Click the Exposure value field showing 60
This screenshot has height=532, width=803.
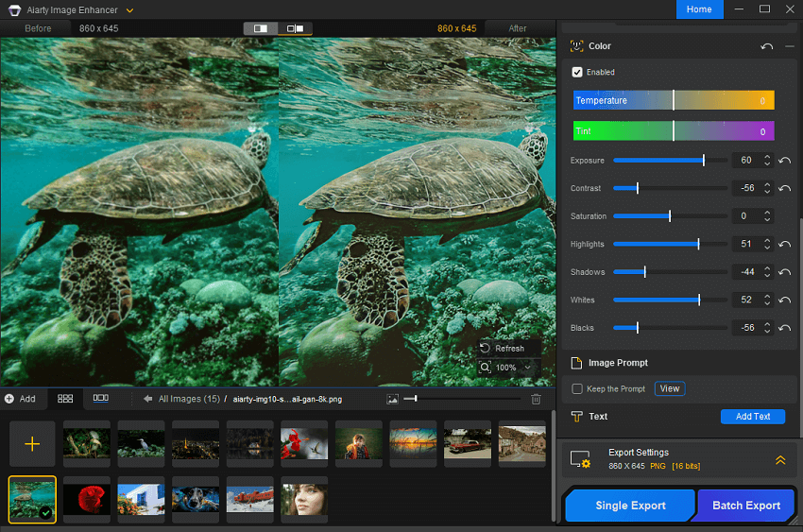746,161
